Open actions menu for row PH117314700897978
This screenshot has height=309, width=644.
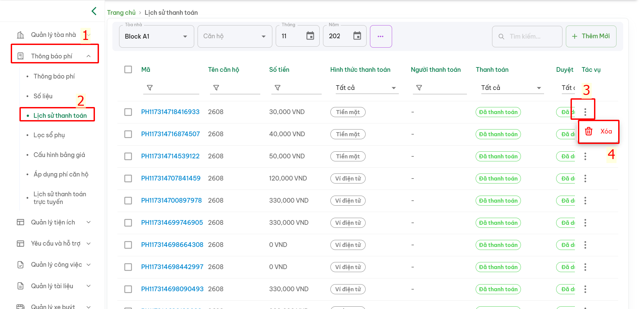tap(585, 201)
